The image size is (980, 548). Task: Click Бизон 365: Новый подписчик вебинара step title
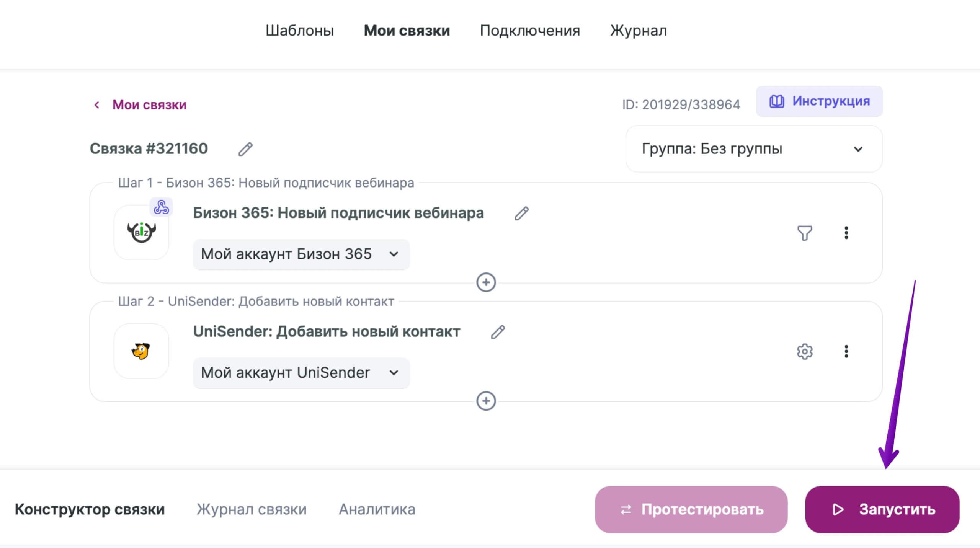coord(338,213)
